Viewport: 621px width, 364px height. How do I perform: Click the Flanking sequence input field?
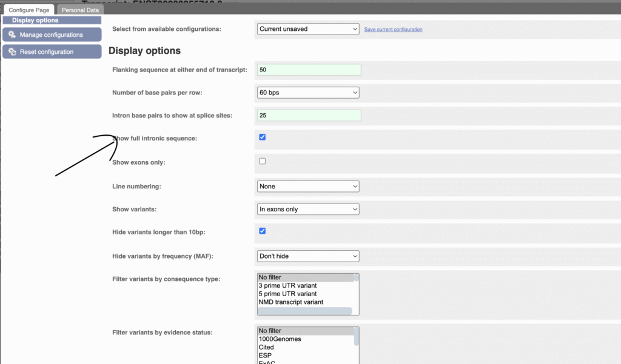click(x=309, y=70)
